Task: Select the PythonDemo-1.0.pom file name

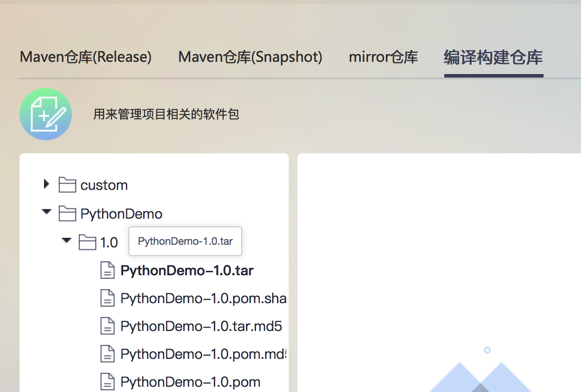Action: click(190, 382)
